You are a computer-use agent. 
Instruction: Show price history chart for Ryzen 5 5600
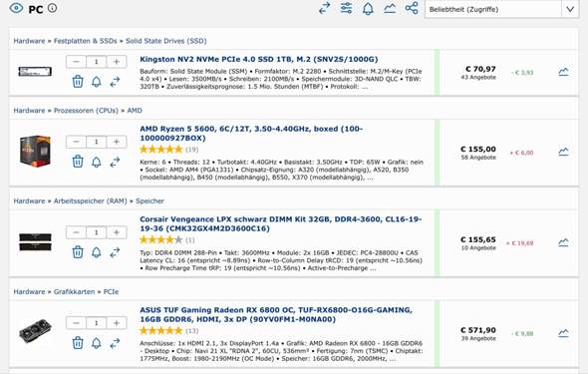[563, 152]
